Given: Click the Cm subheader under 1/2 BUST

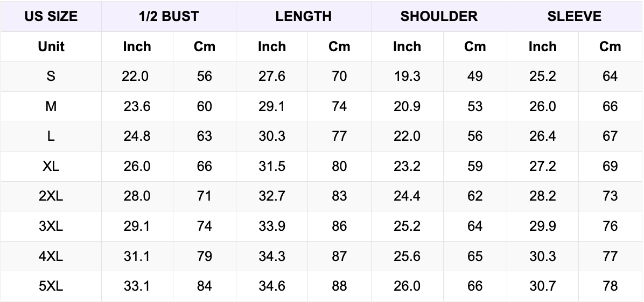Looking at the screenshot, I should point(205,46).
